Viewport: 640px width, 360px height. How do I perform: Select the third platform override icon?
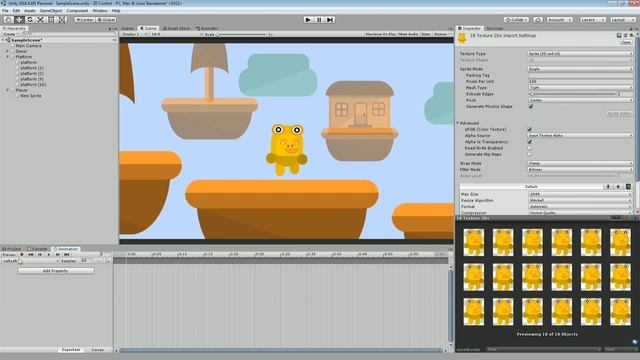[628, 187]
